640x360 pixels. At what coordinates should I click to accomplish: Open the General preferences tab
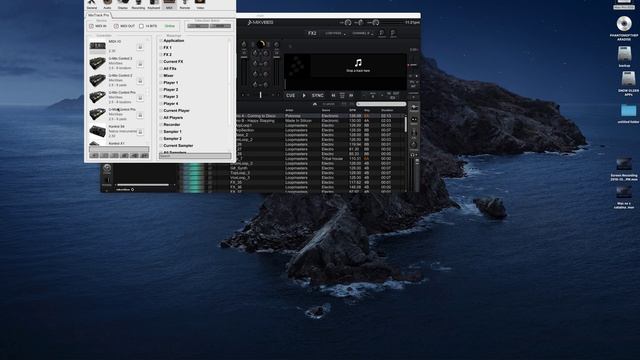tap(92, 4)
